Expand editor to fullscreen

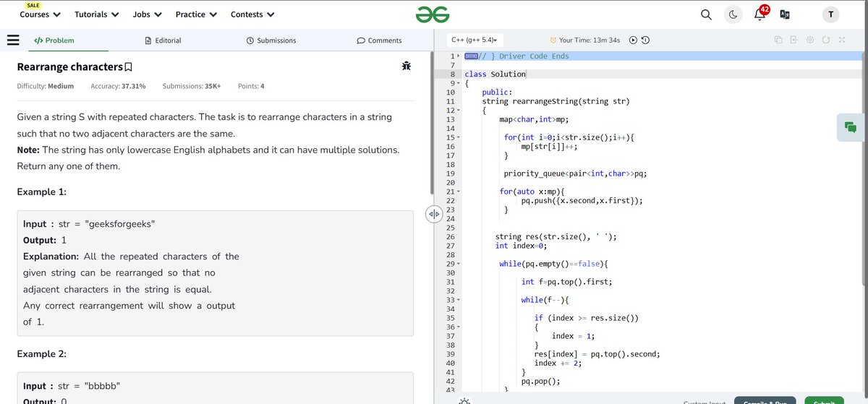pyautogui.click(x=842, y=40)
